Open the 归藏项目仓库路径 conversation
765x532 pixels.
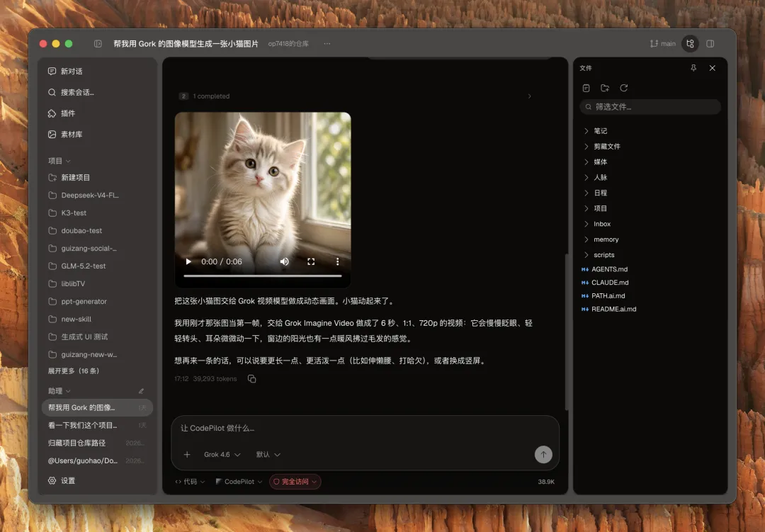click(98, 443)
